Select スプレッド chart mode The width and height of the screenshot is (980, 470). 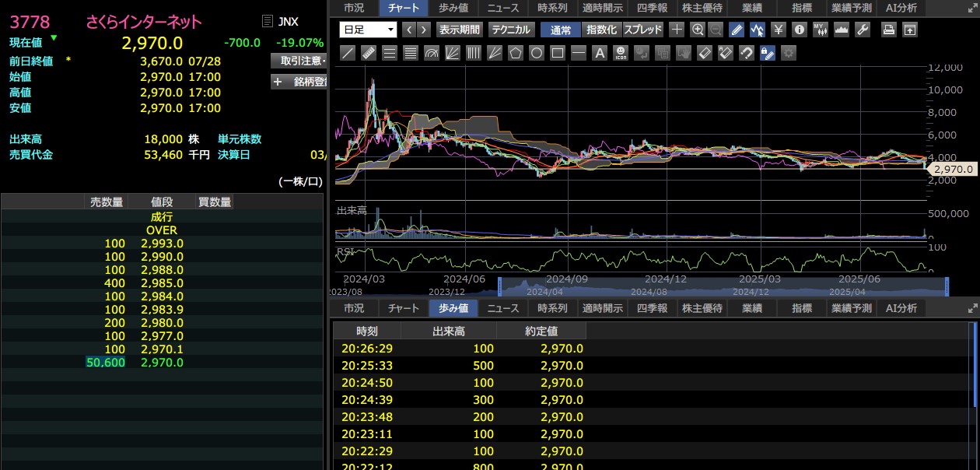pos(642,30)
